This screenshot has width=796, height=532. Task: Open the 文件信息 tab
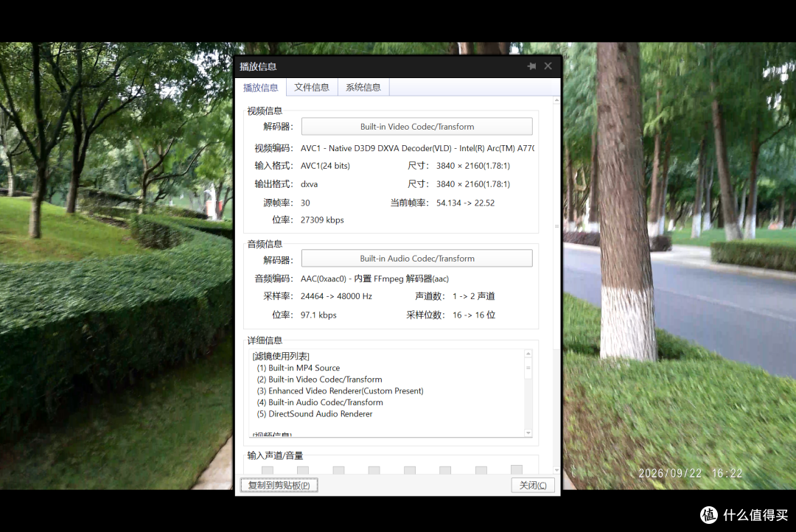click(312, 87)
